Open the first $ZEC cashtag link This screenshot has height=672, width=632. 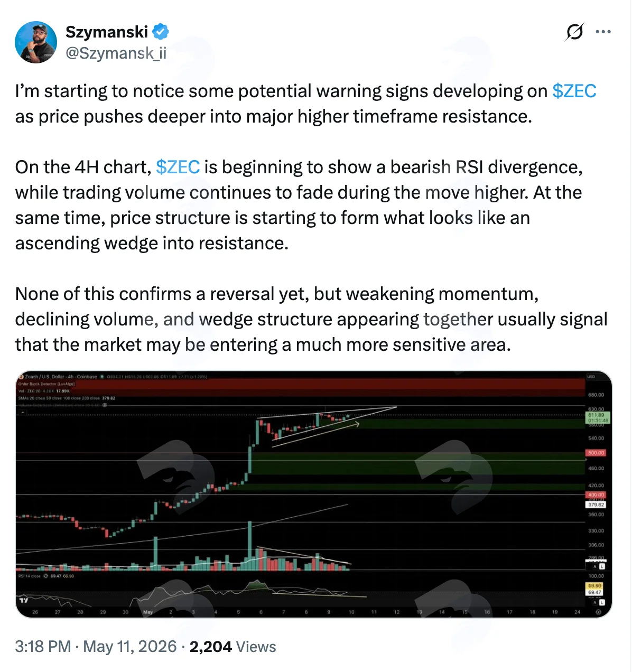click(x=574, y=91)
